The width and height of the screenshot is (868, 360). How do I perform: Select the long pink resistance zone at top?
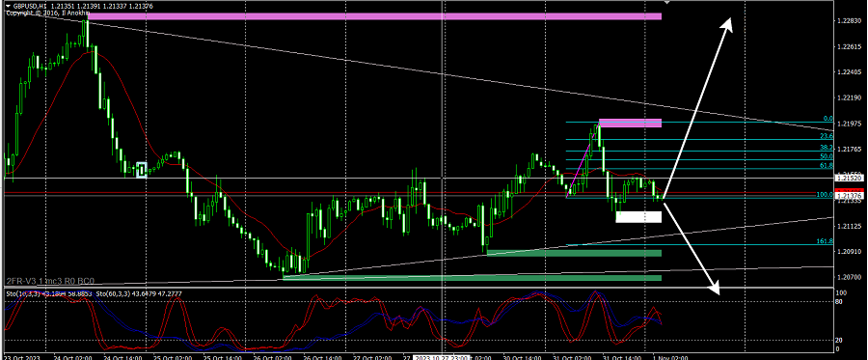(x=374, y=16)
